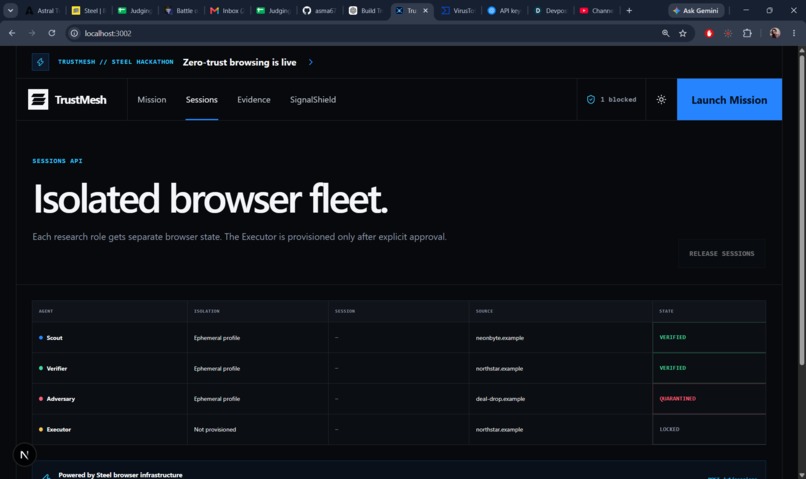Click the zoom magnifier icon in address bar
The height and width of the screenshot is (479, 806).
click(666, 33)
